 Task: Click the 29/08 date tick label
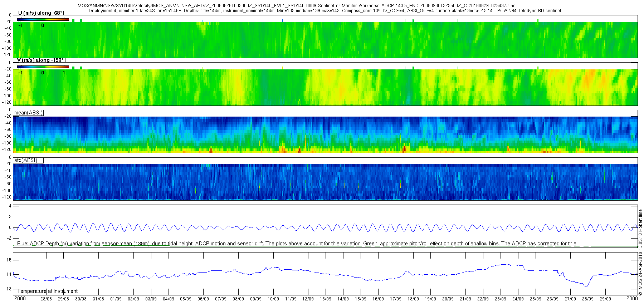63,299
